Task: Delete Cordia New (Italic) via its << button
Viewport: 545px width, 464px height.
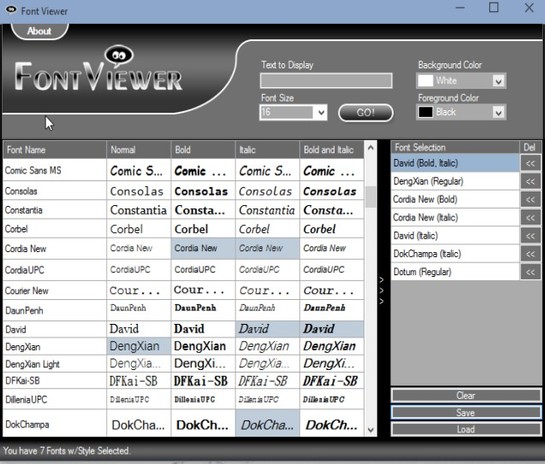Action: [530, 218]
